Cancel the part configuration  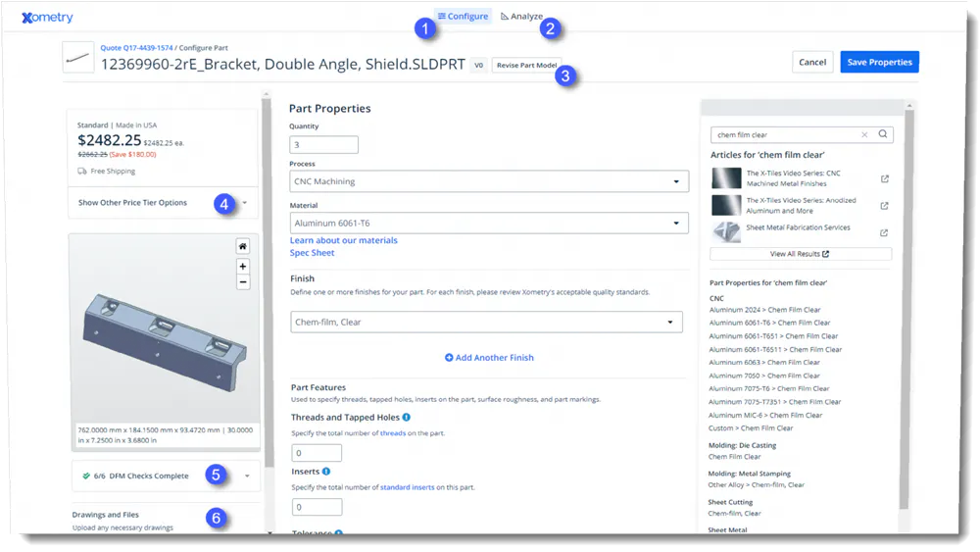coord(812,62)
